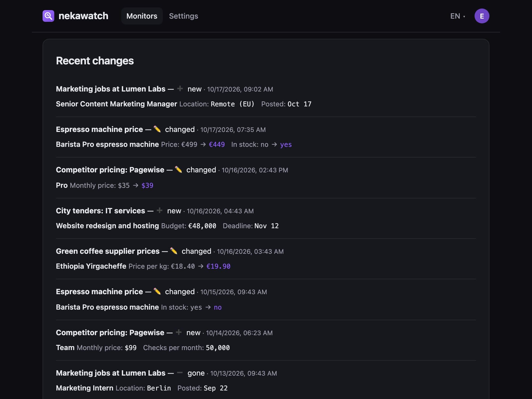This screenshot has width=532, height=399.
Task: Click the new price €449
Action: pos(217,144)
